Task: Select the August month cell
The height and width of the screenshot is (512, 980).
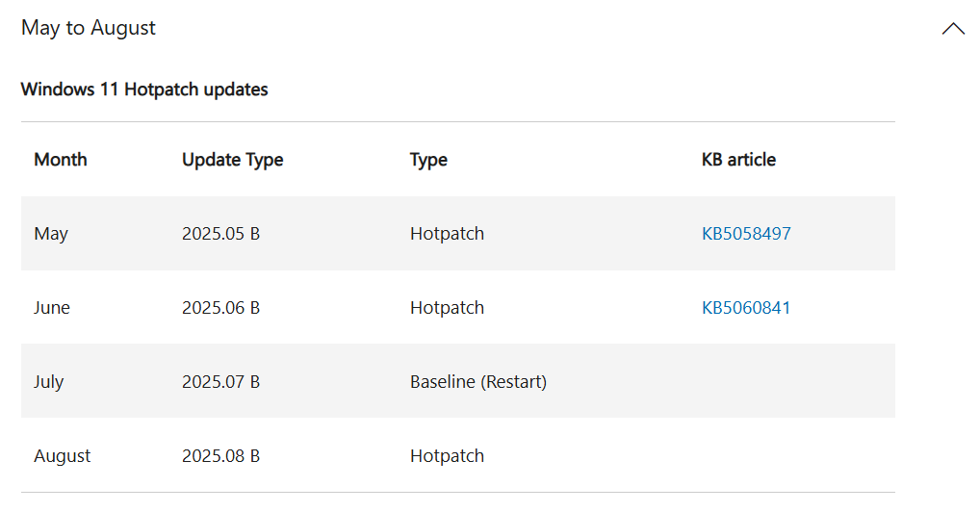Action: (x=63, y=456)
